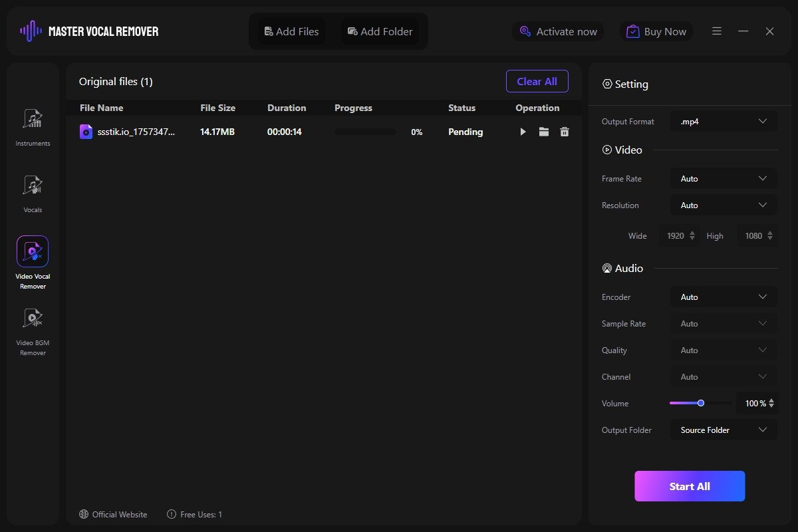Open the Frame Rate dropdown

pyautogui.click(x=724, y=179)
